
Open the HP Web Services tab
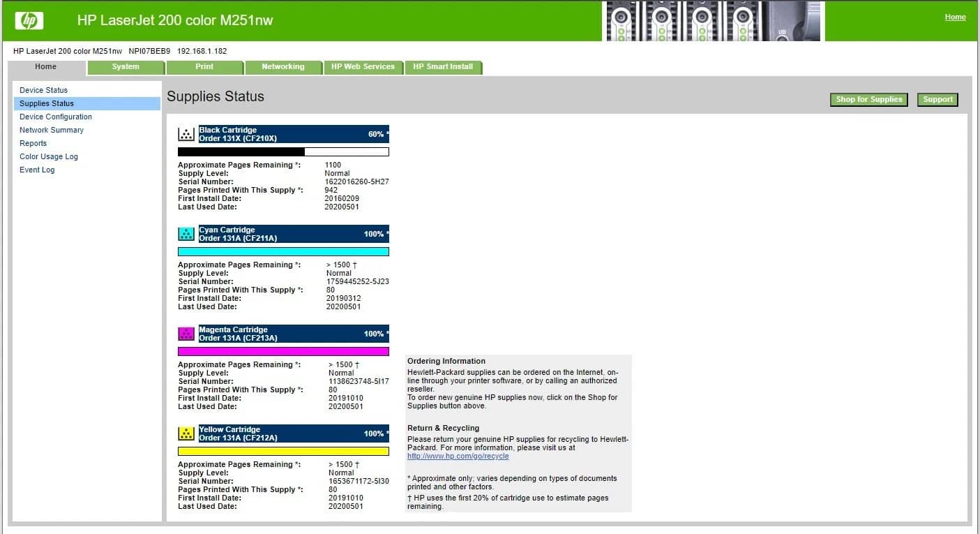coord(363,67)
